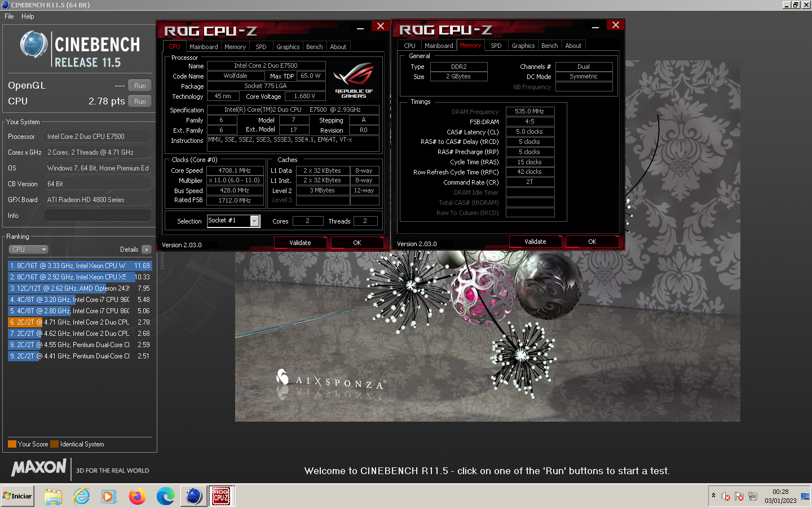This screenshot has width=812, height=508.
Task: Open About tab in right CPU-Z window
Action: pos(573,46)
